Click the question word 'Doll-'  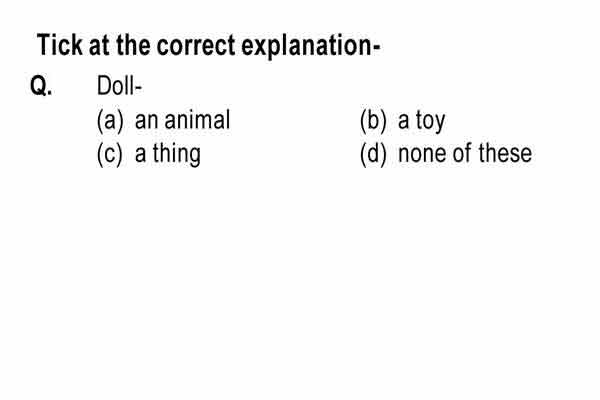pos(119,86)
